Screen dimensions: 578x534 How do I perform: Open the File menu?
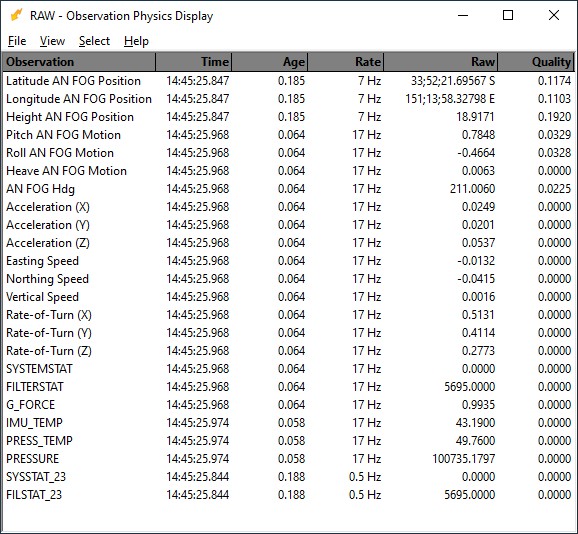pos(17,41)
